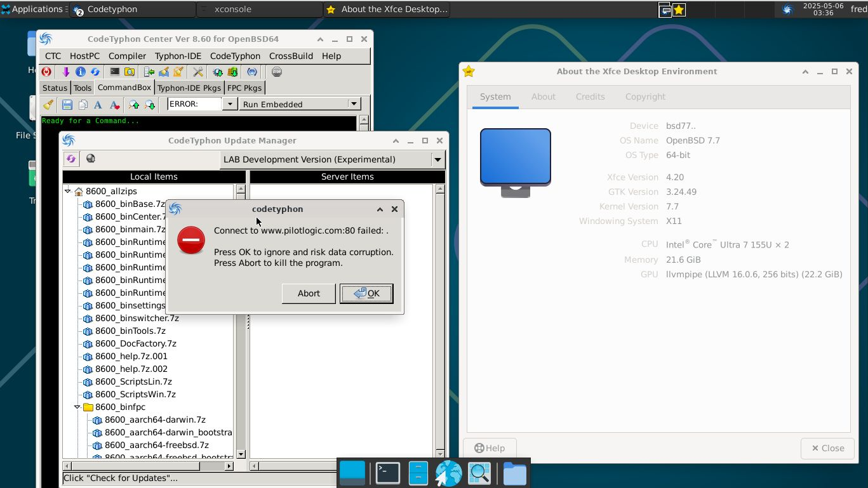Viewport: 868px width, 488px height.
Task: Open the blue info icon in CodeTyphon Center
Action: click(x=80, y=72)
